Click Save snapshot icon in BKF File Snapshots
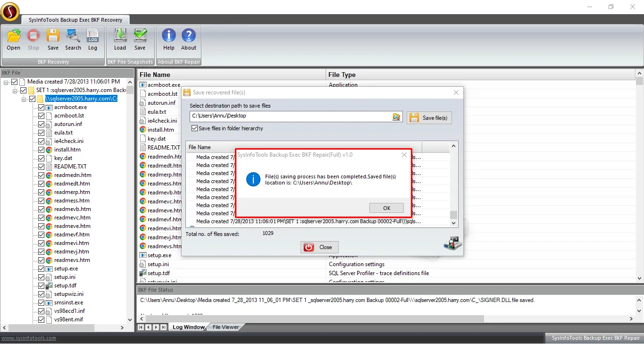This screenshot has height=344, width=644. pyautogui.click(x=140, y=36)
